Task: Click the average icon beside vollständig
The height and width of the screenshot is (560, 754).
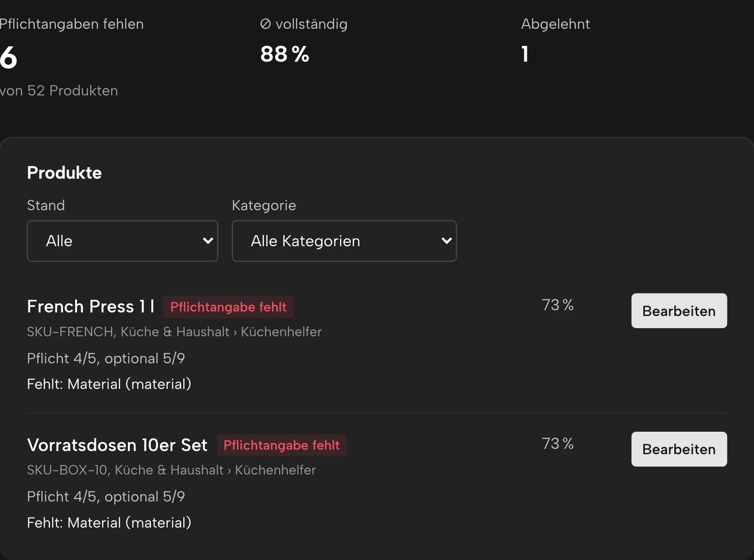Action: tap(266, 24)
